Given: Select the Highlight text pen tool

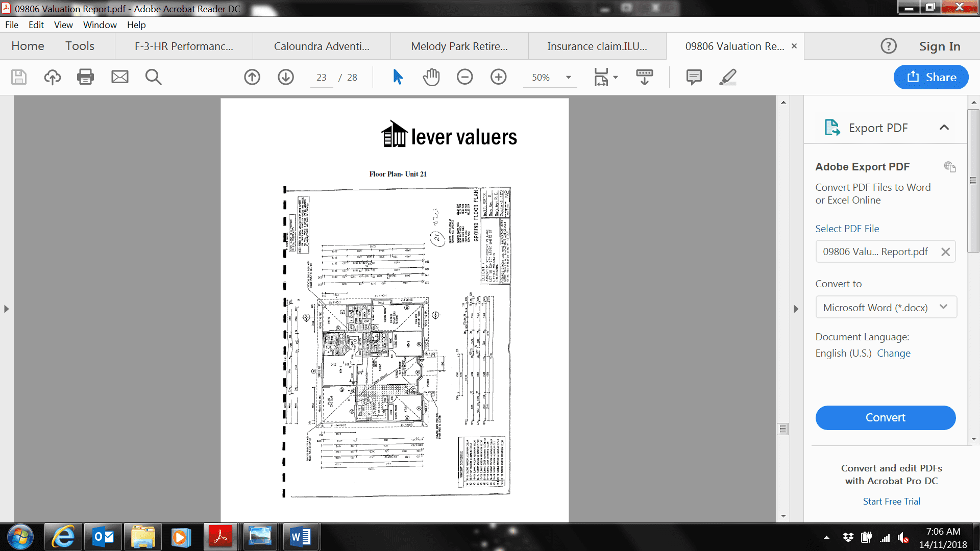Looking at the screenshot, I should [727, 77].
